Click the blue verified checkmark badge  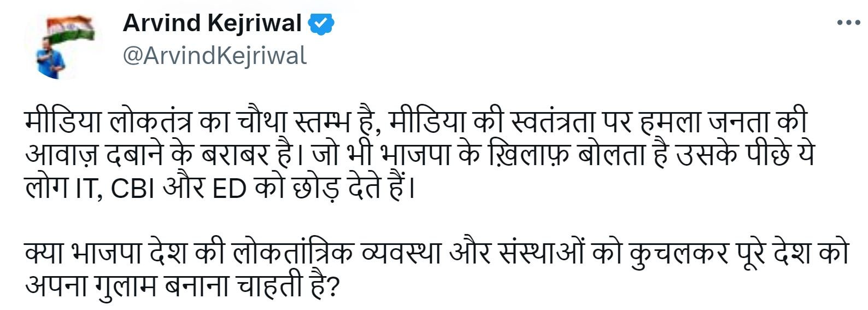pyautogui.click(x=322, y=24)
